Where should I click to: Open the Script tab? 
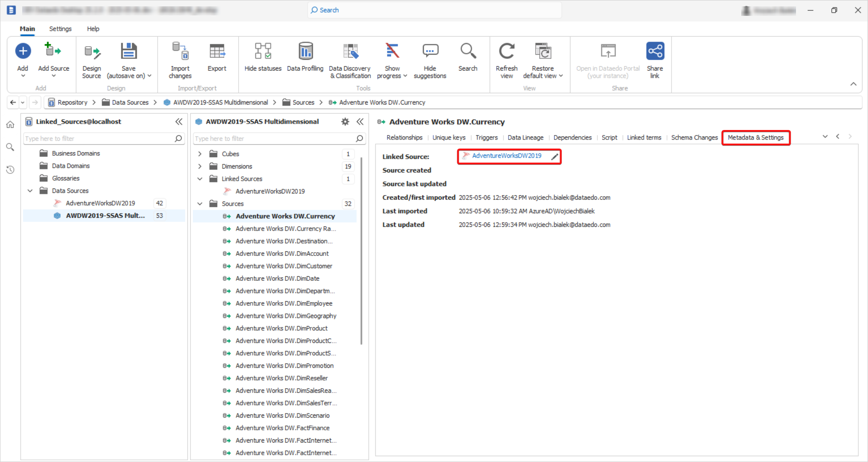609,138
